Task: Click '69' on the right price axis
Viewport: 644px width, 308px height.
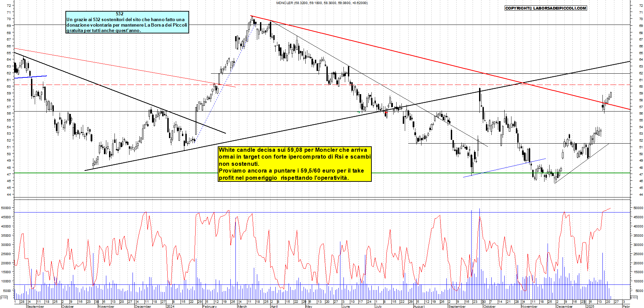Action: tap(641, 26)
